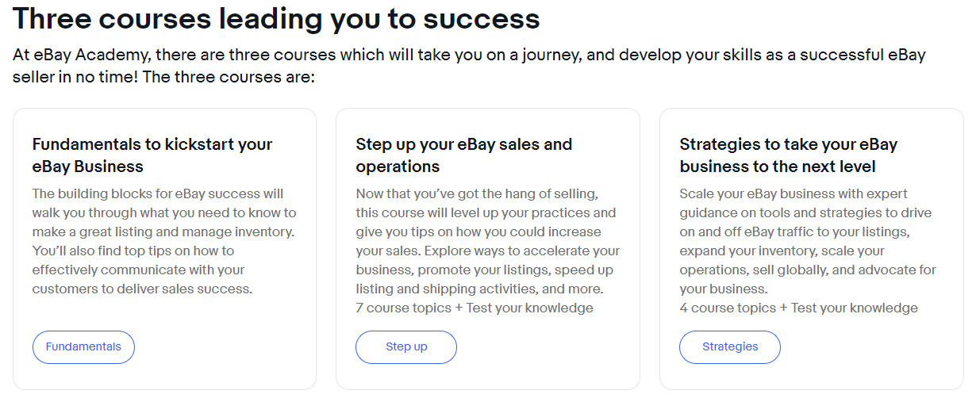Select the 'Fundamentals to kickstart your eBay Business' heading
The image size is (980, 398).
152,155
